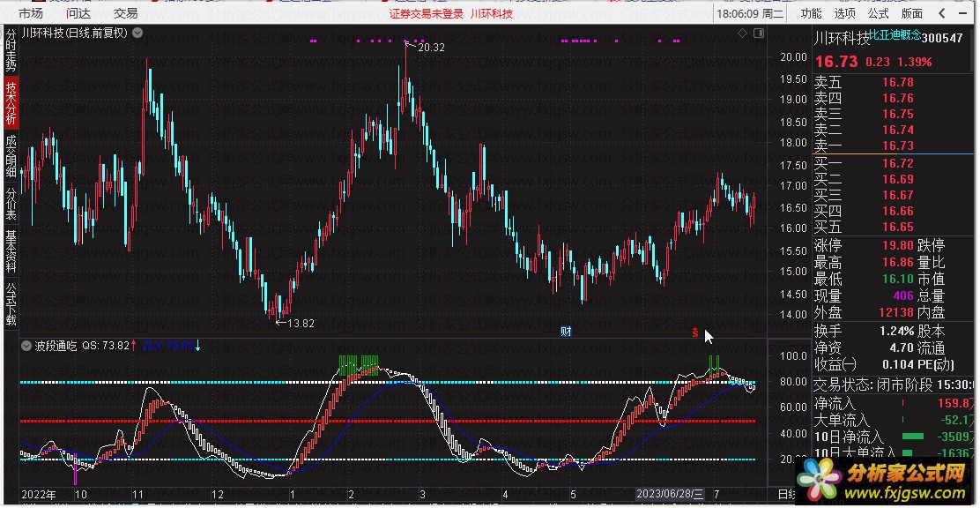Open the 公式 menu

coord(878,12)
